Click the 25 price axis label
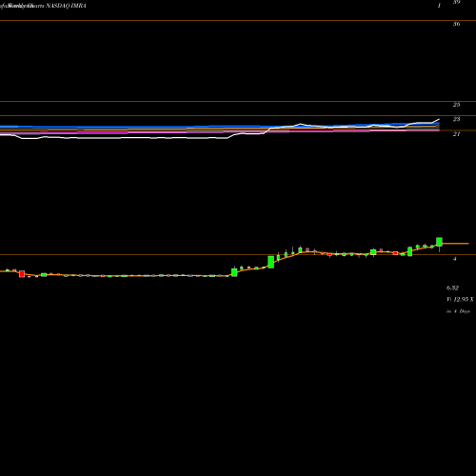This screenshot has width=476, height=476. coord(456,105)
